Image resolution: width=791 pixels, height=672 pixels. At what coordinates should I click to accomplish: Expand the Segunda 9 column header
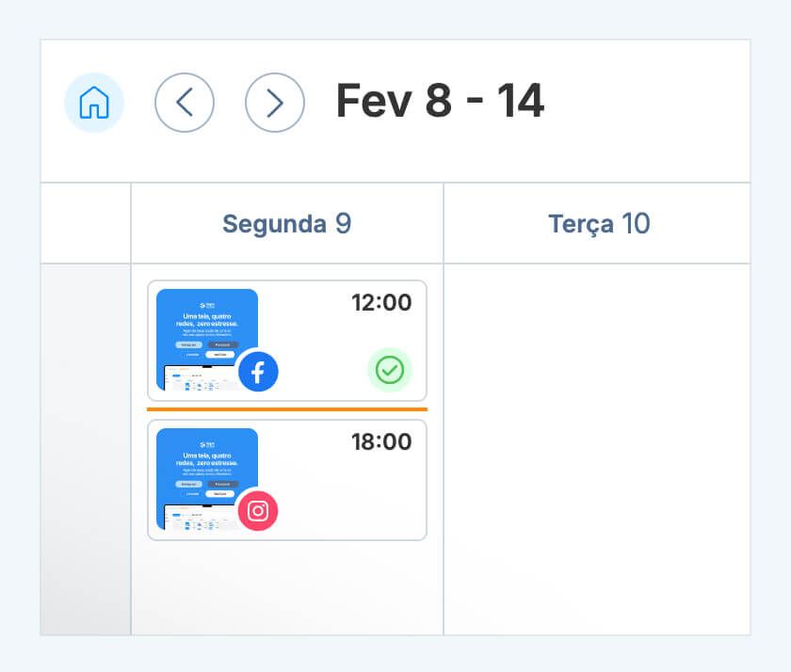point(286,223)
